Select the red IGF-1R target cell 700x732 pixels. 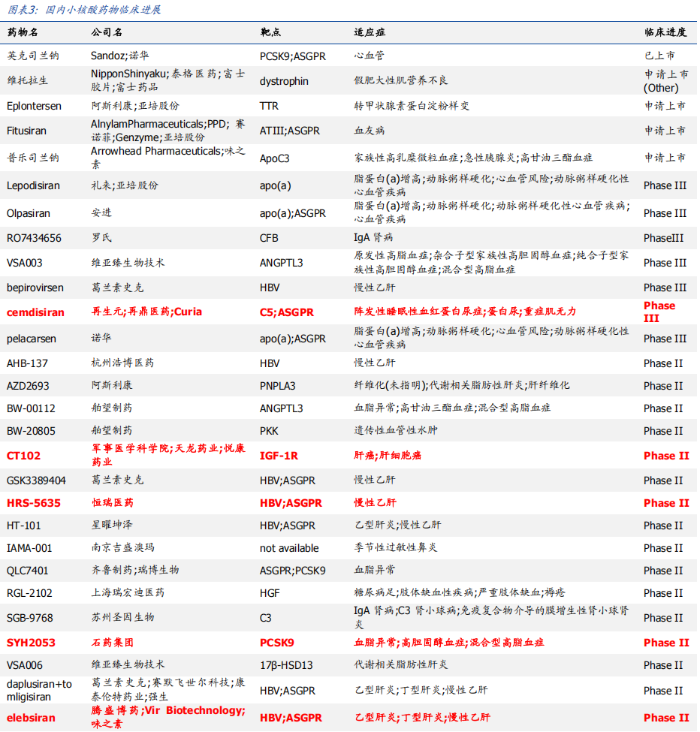click(279, 456)
